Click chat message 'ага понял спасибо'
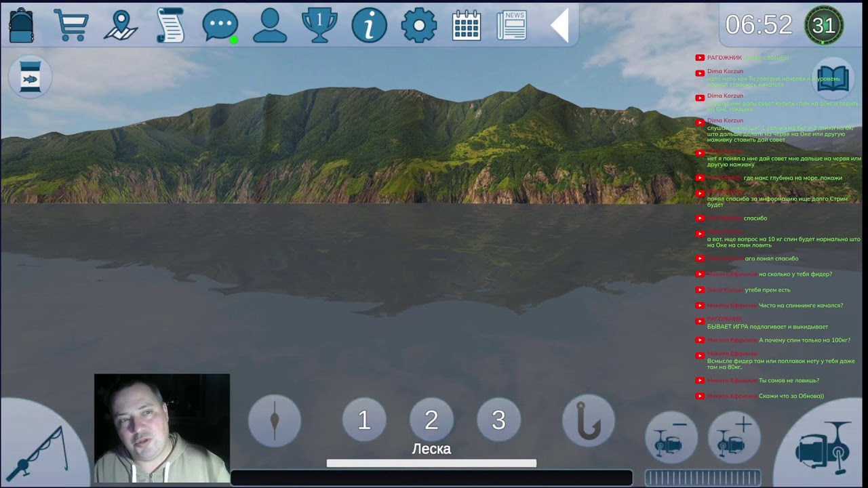Viewport: 868px width, 488px height. pos(771,259)
